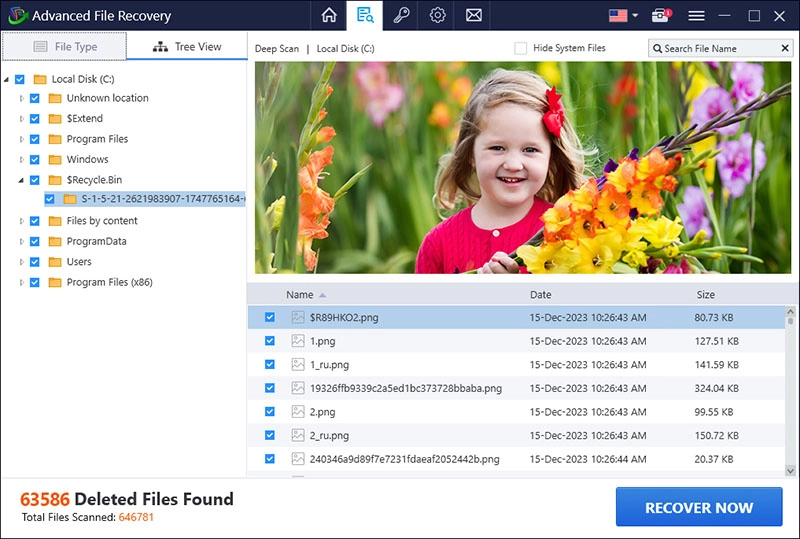Click the Windows folder icon
Image resolution: width=800 pixels, height=539 pixels.
click(55, 160)
